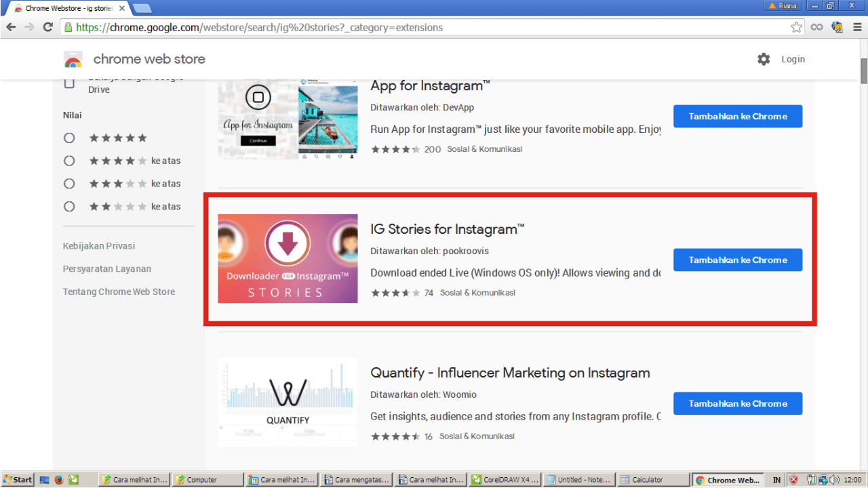Viewport: 868px width, 488px height.
Task: Open the settings gear next to Login
Action: point(764,59)
